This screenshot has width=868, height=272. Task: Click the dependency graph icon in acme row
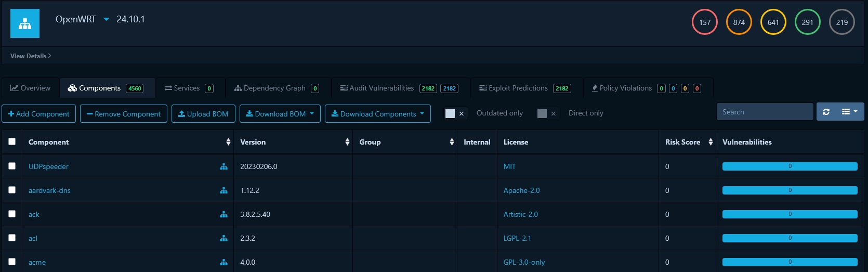223,262
